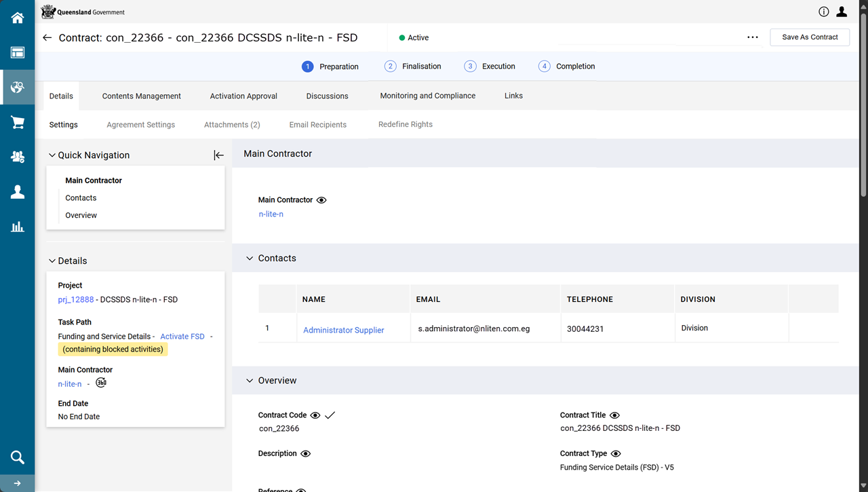The height and width of the screenshot is (492, 868).
Task: Click the 360 supplier view icon
Action: [101, 383]
